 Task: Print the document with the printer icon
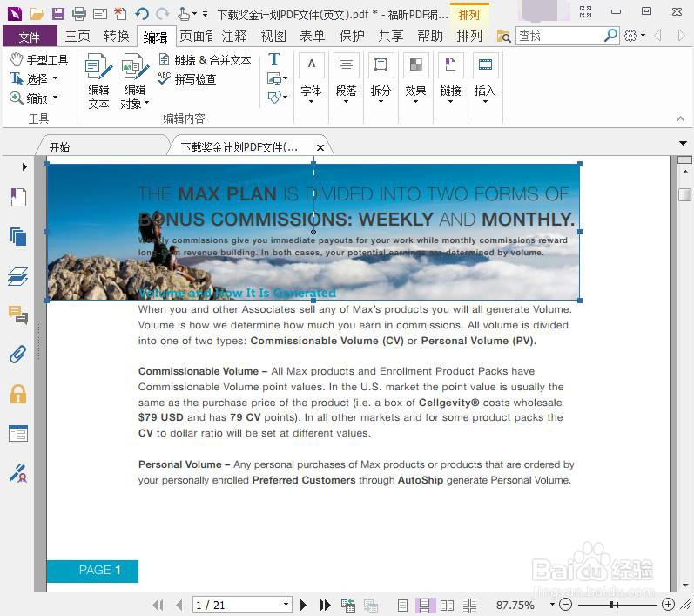79,14
